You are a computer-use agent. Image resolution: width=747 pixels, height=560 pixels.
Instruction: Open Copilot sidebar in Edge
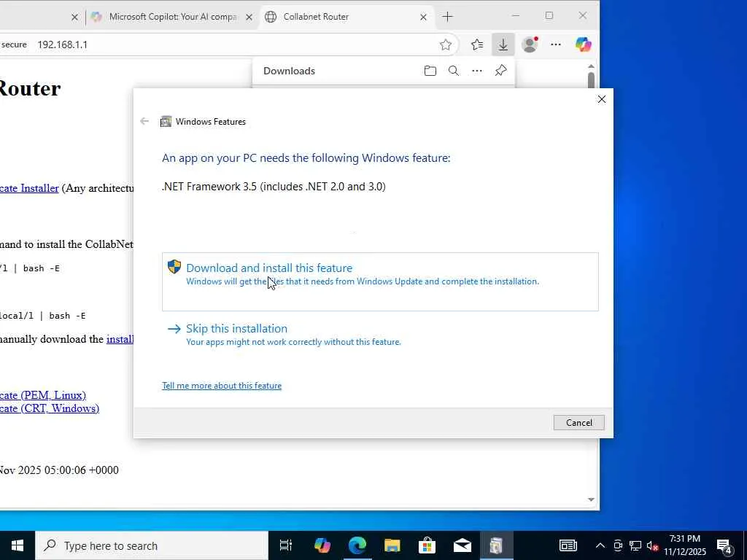pyautogui.click(x=583, y=44)
